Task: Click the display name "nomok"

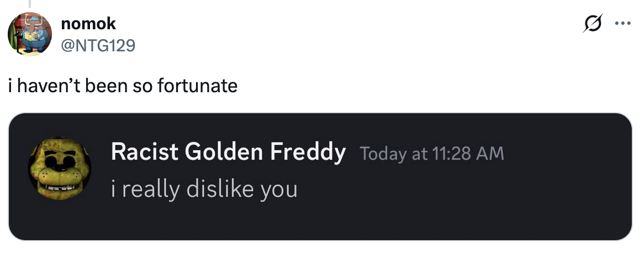Action: [88, 24]
